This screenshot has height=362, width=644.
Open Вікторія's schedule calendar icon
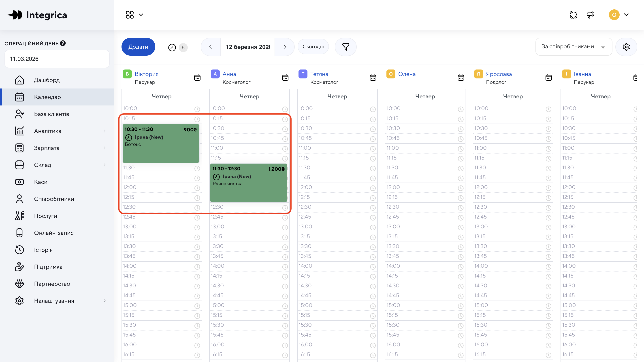[197, 78]
